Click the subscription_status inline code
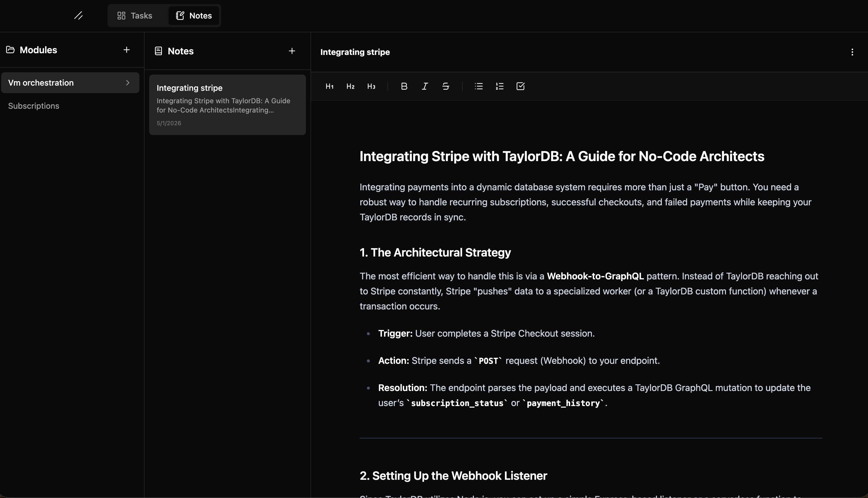The height and width of the screenshot is (498, 868). pyautogui.click(x=457, y=403)
